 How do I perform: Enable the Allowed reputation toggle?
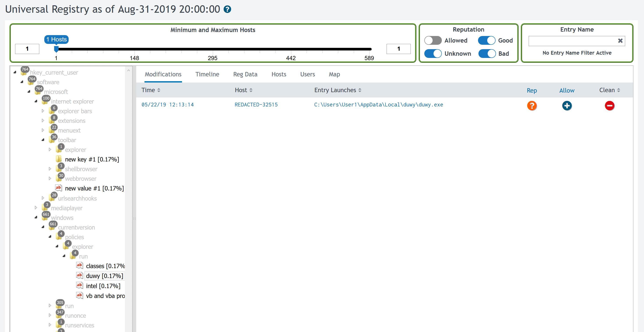coord(433,40)
